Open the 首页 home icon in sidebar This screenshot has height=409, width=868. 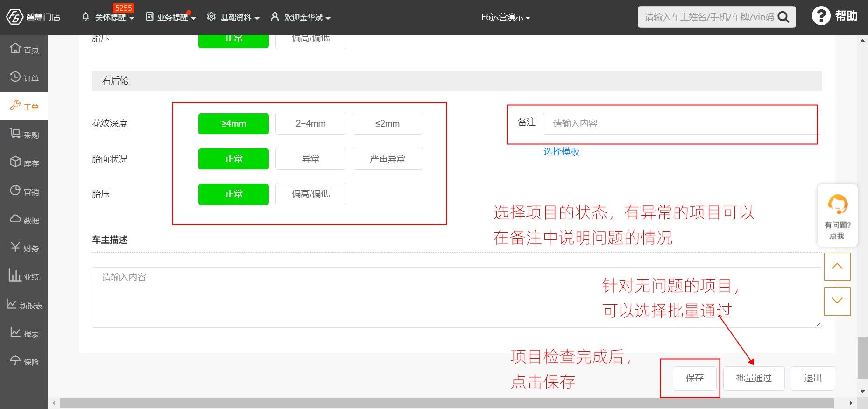(x=15, y=48)
